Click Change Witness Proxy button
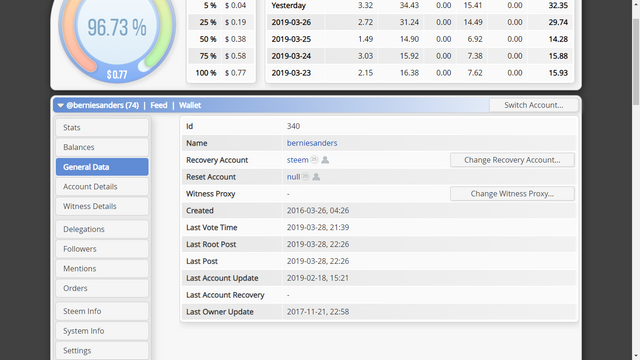Image resolution: width=640 pixels, height=360 pixels. pyautogui.click(x=512, y=193)
